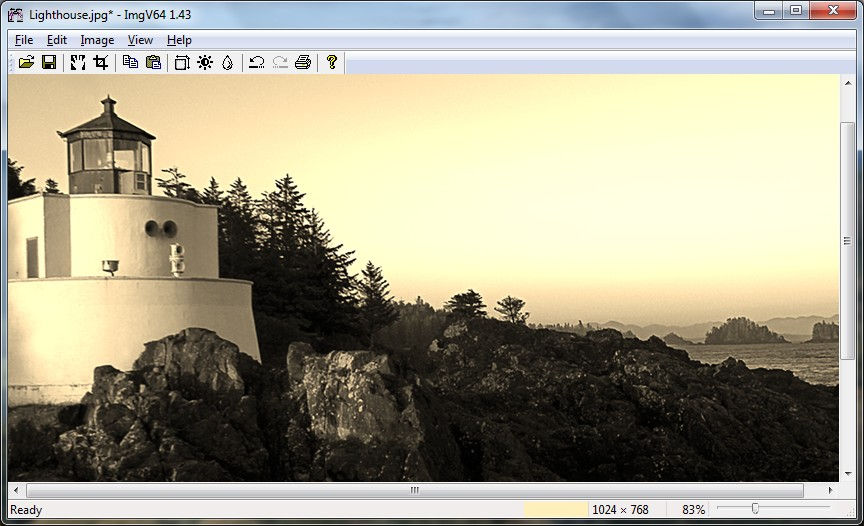Print the image with the printer icon
Viewport: 864px width, 526px height.
point(303,62)
